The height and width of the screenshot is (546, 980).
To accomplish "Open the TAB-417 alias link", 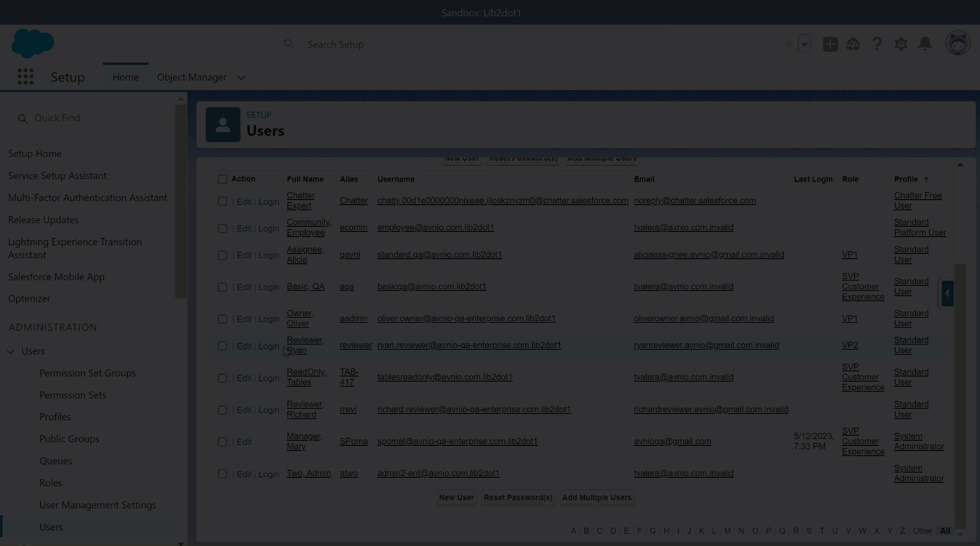I will 349,377.
